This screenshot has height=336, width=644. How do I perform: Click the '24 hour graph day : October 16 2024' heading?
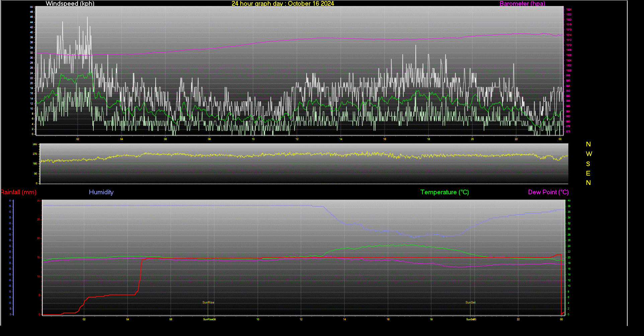(x=283, y=3)
